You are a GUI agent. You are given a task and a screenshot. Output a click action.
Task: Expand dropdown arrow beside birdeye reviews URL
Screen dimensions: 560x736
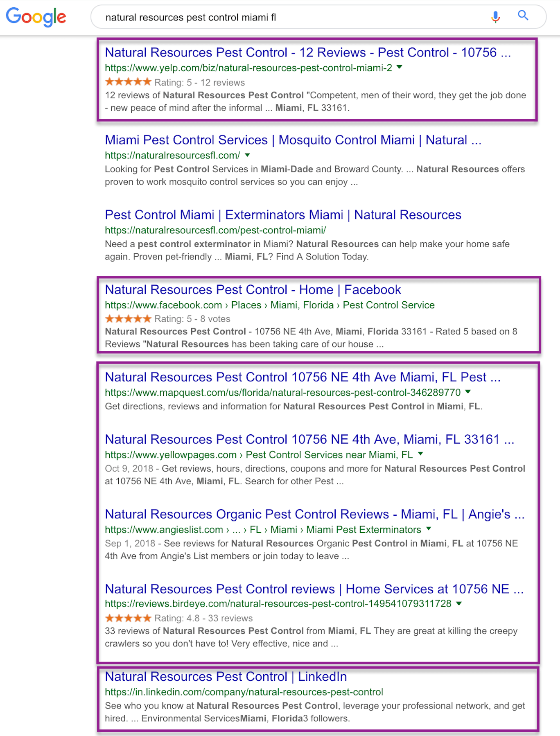[459, 603]
